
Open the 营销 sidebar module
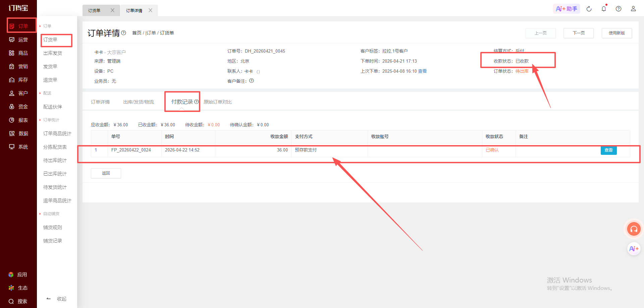[x=18, y=66]
